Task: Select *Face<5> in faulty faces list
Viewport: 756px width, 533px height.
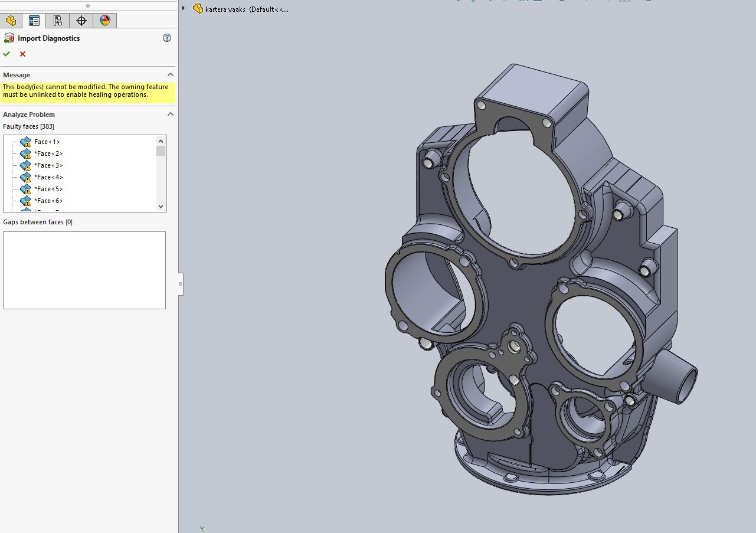Action: pyautogui.click(x=48, y=189)
